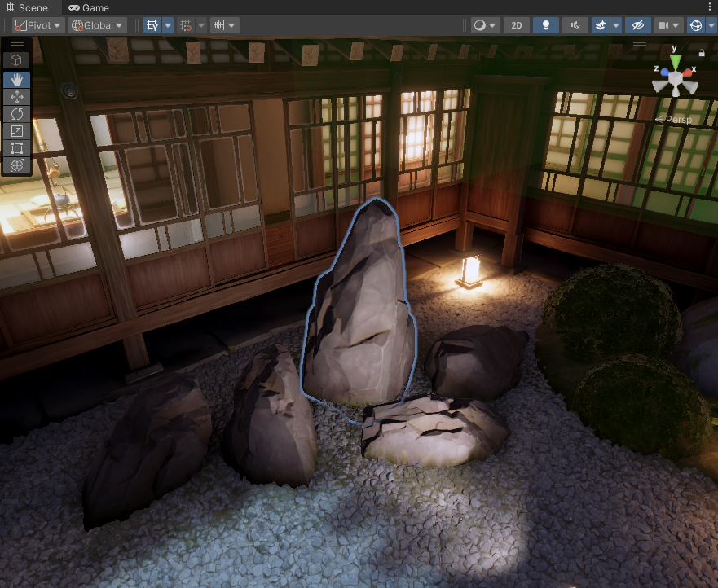The image size is (718, 588).
Task: Open the Global rotation dropdown
Action: coord(98,25)
